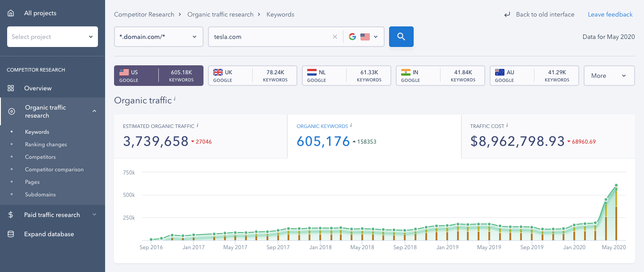Image resolution: width=644 pixels, height=272 pixels.
Task: Open the Select project dropdown
Action: (x=52, y=37)
